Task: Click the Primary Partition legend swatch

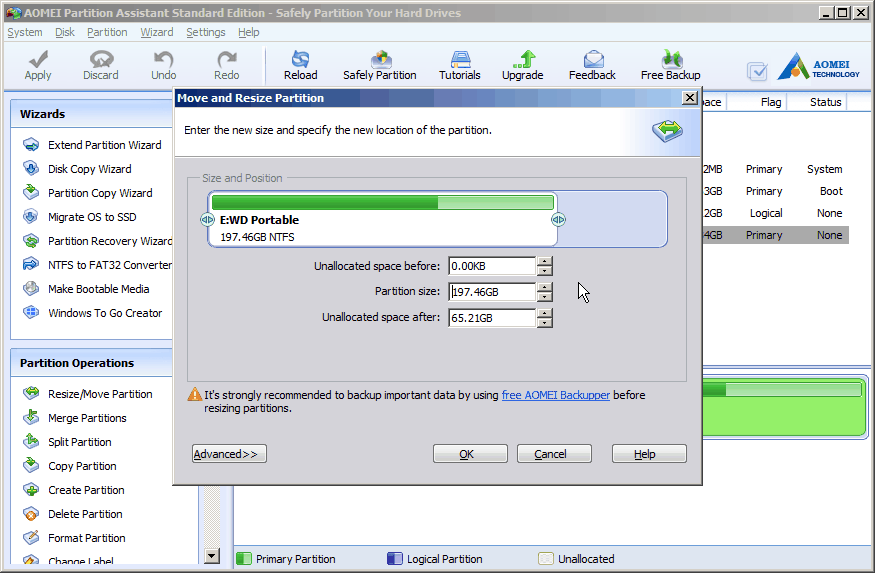Action: pyautogui.click(x=243, y=558)
